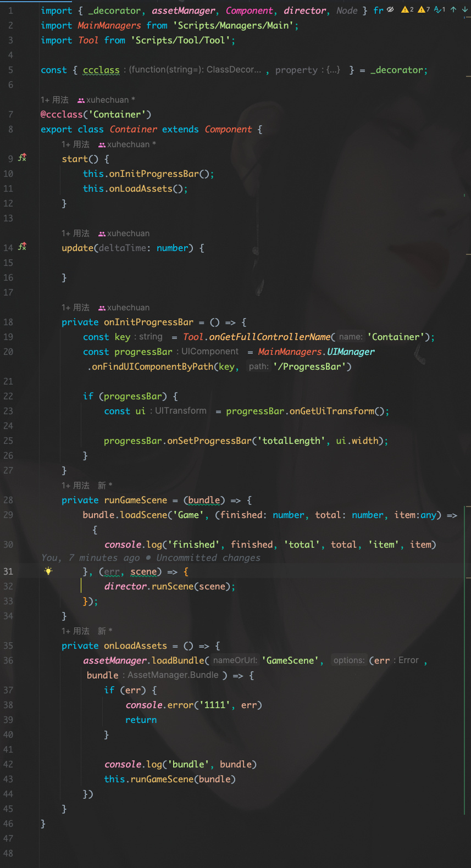Click the underlined err parameter on line 31
471x868 pixels.
(x=112, y=571)
